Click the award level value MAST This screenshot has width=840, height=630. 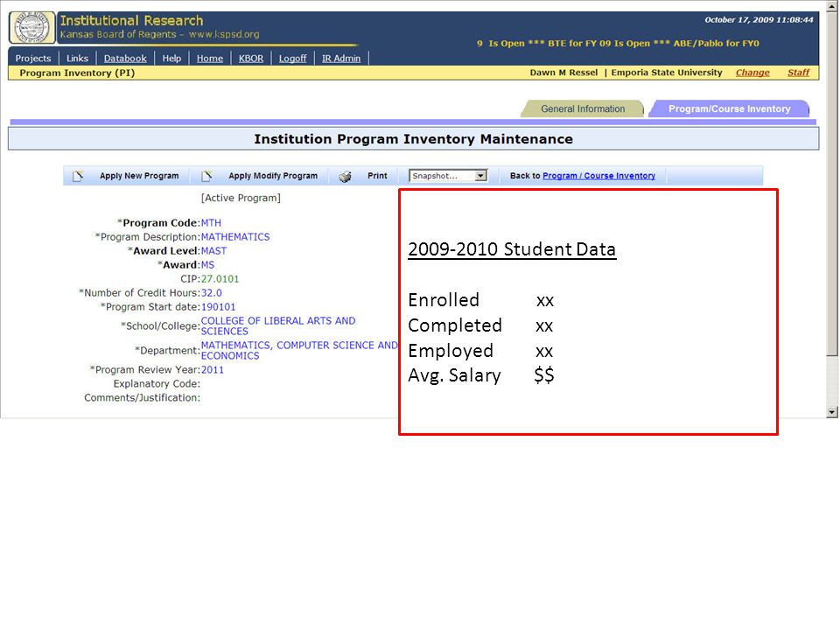click(x=213, y=251)
